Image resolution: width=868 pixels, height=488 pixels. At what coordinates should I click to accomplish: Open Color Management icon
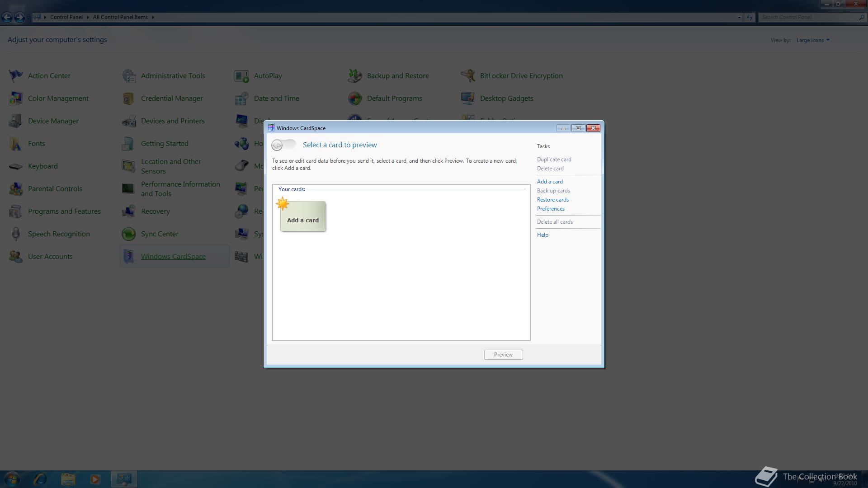click(16, 98)
